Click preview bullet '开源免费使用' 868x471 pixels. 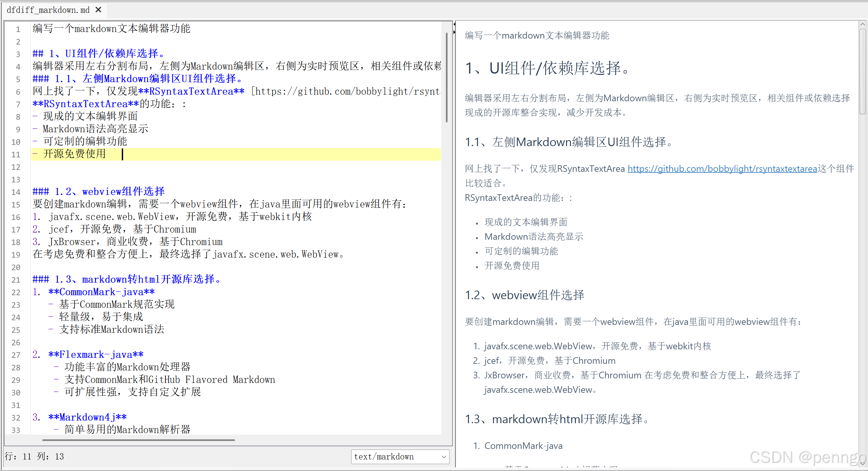point(512,266)
